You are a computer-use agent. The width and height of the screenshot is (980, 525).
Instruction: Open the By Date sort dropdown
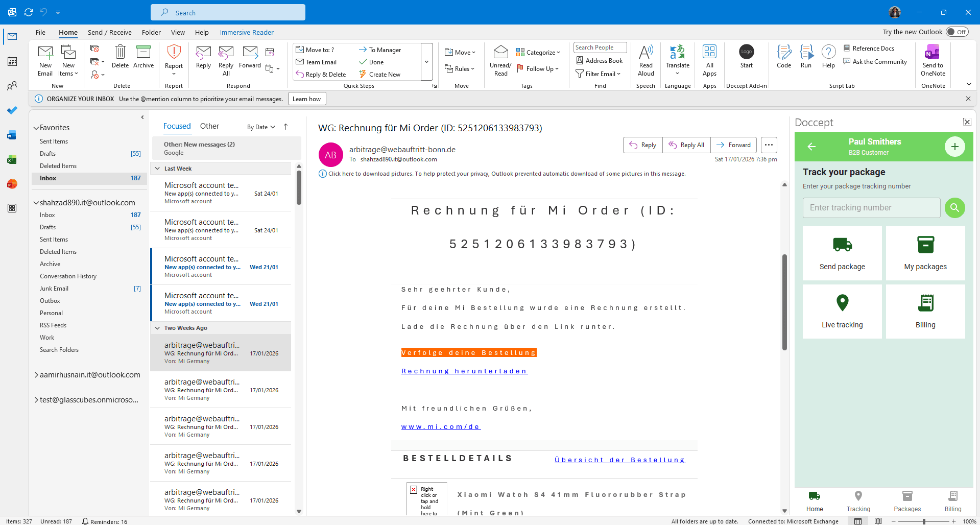click(x=261, y=127)
